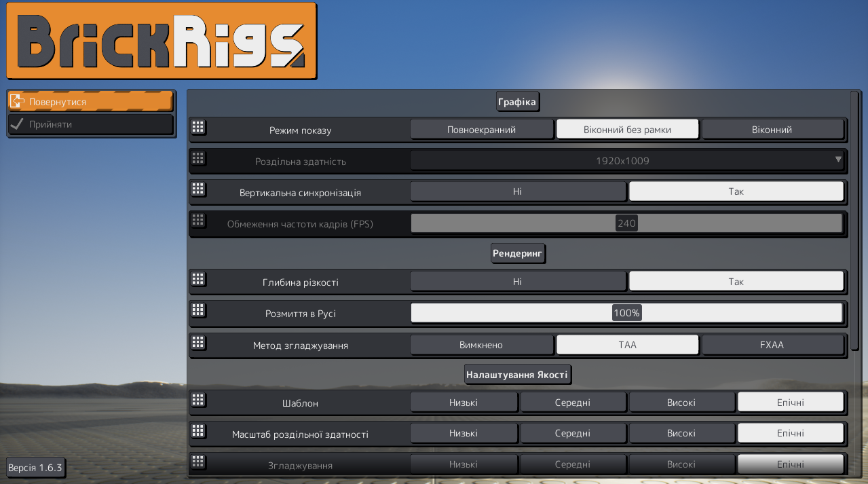Click the BrickRigs logo banner

pos(162,41)
